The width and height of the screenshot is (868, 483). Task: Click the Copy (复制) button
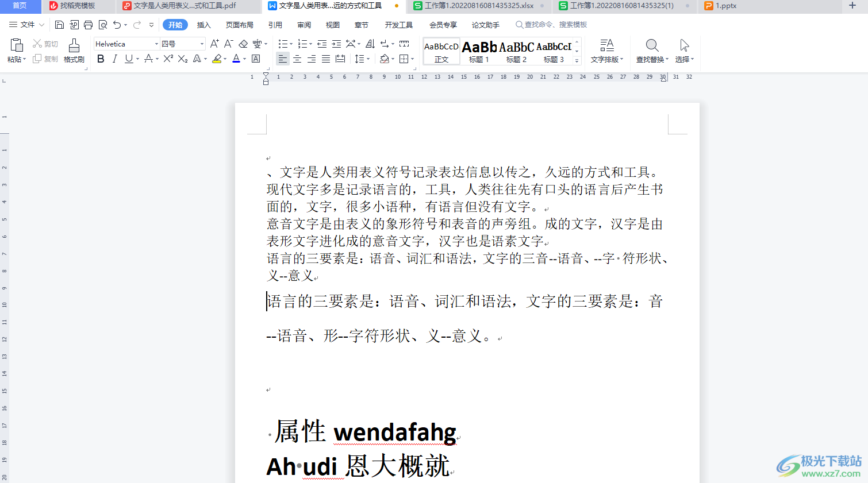(45, 59)
